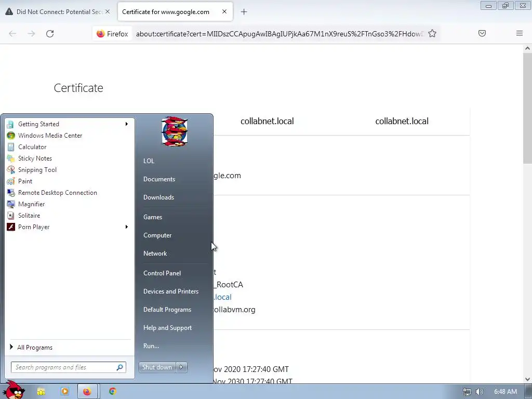Click Firefox taskbar icon

pos(87,392)
